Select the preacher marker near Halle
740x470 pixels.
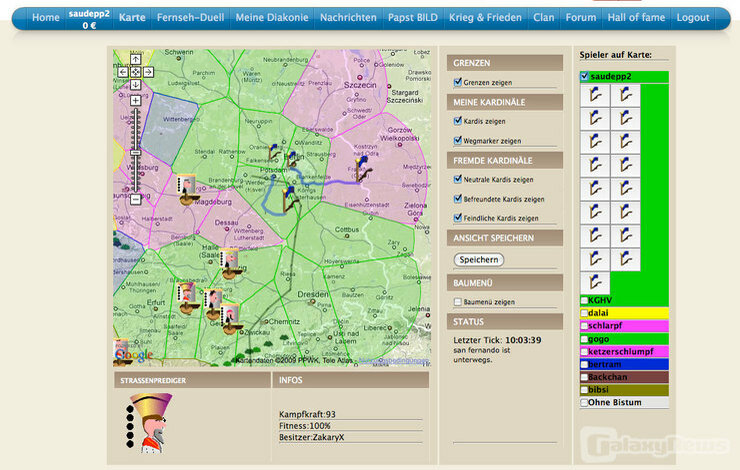point(231,264)
